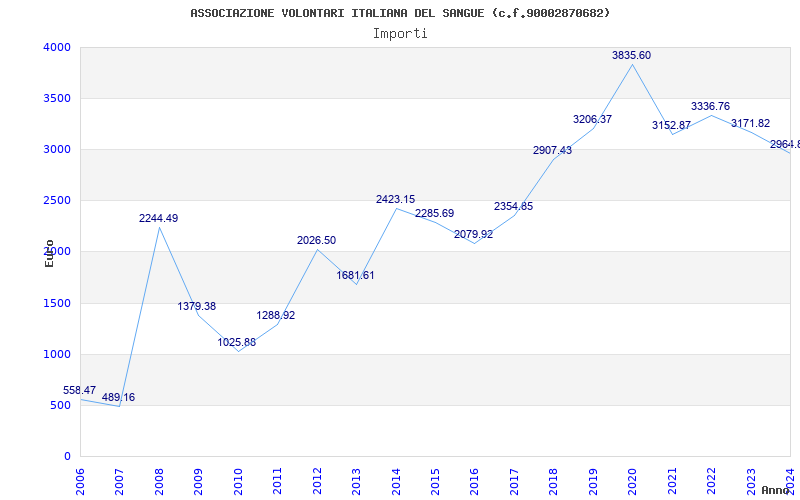Click the y-axis tick 500
This screenshot has width=800, height=500.
[x=60, y=406]
